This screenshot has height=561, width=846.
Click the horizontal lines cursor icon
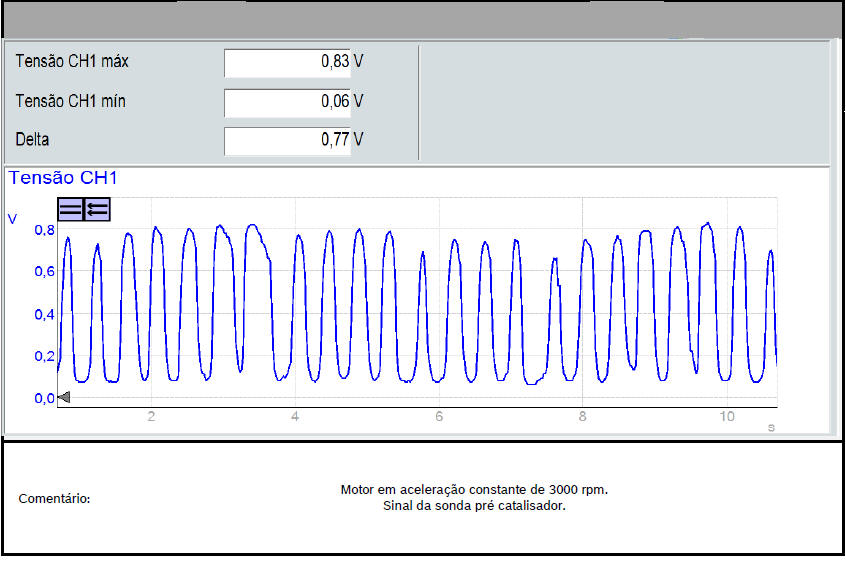(71, 208)
